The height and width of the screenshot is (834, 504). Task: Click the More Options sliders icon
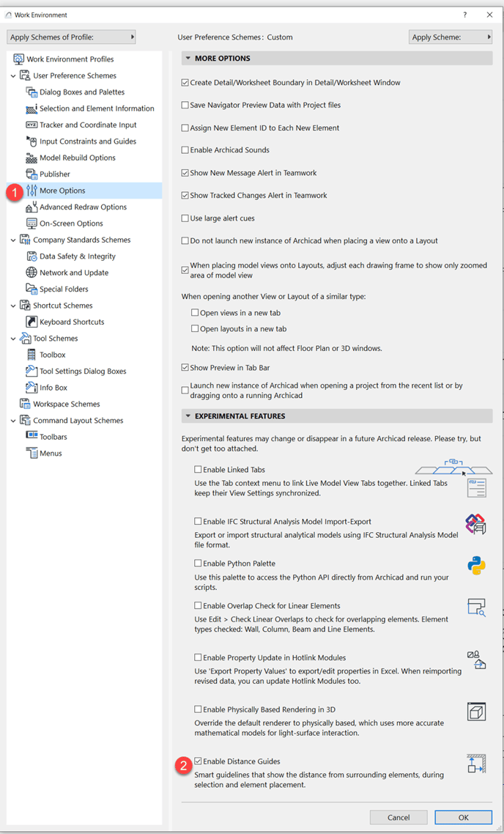pyautogui.click(x=31, y=191)
